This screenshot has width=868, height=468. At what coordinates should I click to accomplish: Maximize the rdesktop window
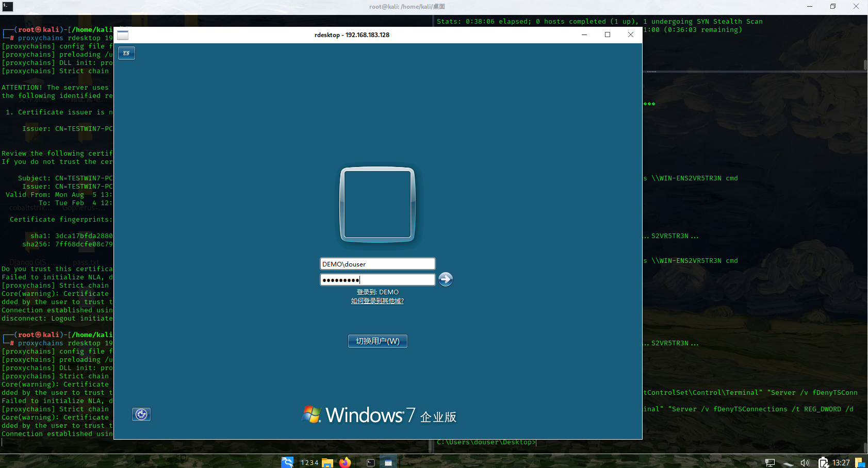click(x=608, y=35)
